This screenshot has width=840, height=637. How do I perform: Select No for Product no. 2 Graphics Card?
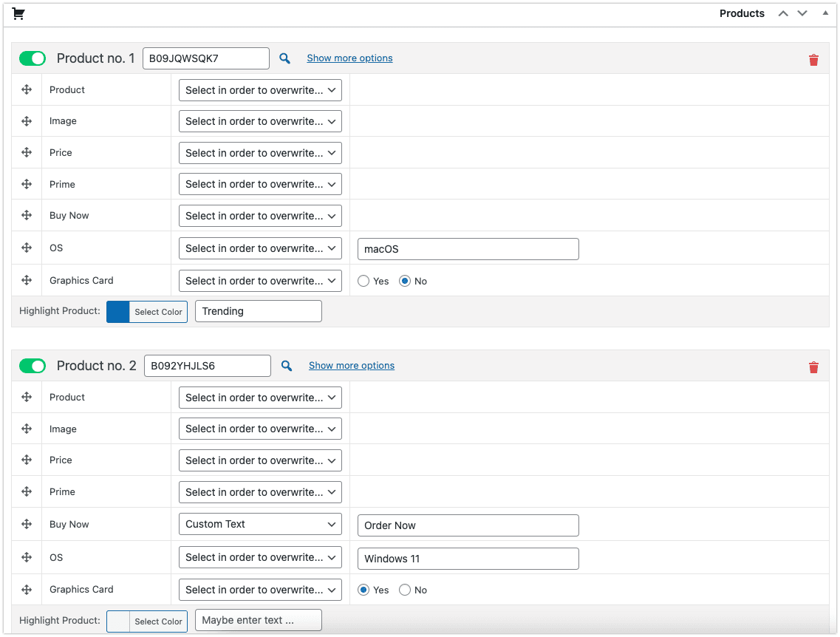(405, 590)
